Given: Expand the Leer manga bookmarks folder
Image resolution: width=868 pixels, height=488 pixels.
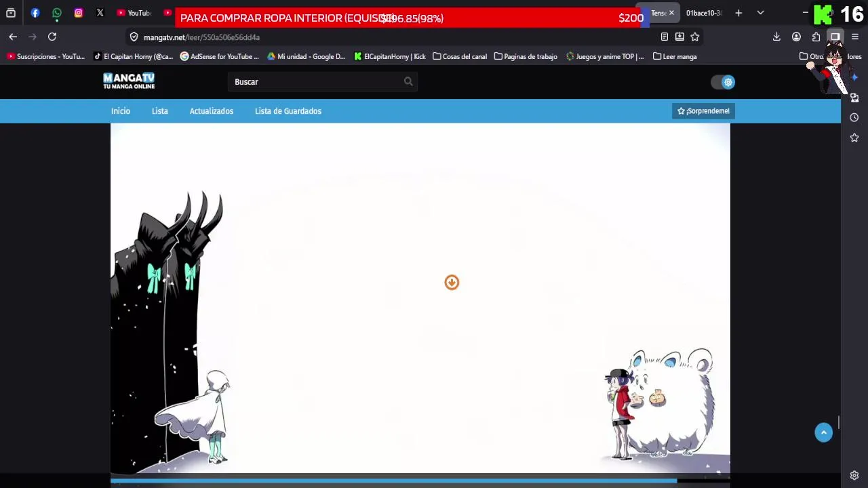Looking at the screenshot, I should tap(675, 56).
